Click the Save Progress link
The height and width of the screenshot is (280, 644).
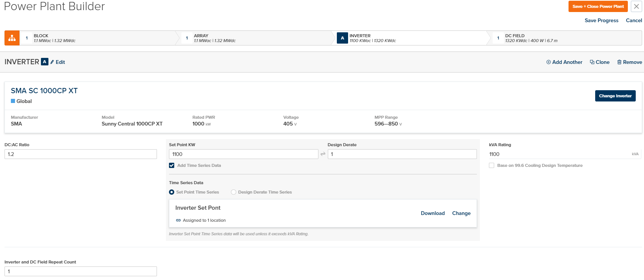[x=602, y=20]
